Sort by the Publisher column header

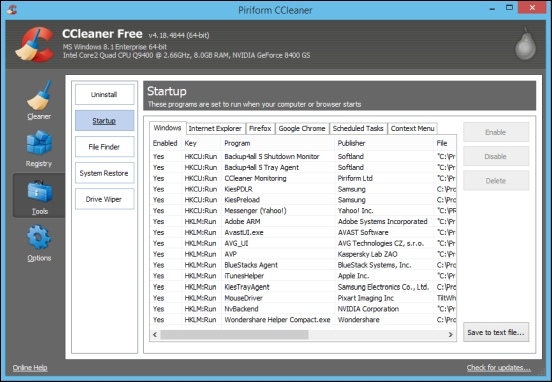point(384,143)
